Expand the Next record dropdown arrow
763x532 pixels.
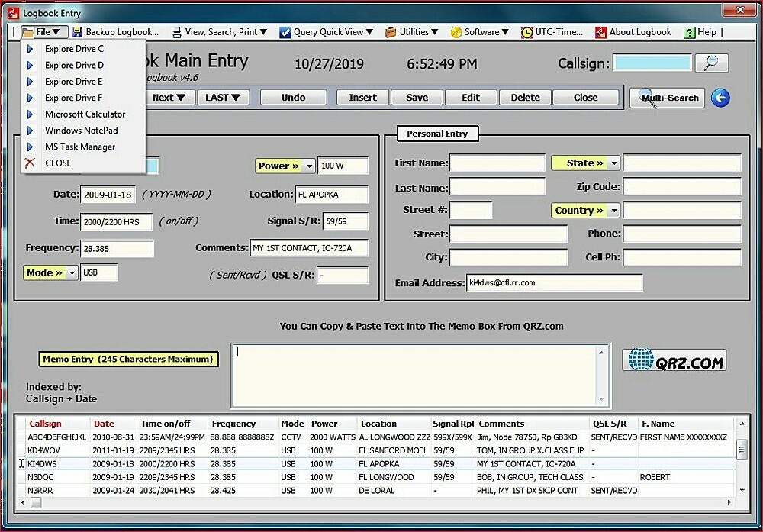[x=182, y=97]
